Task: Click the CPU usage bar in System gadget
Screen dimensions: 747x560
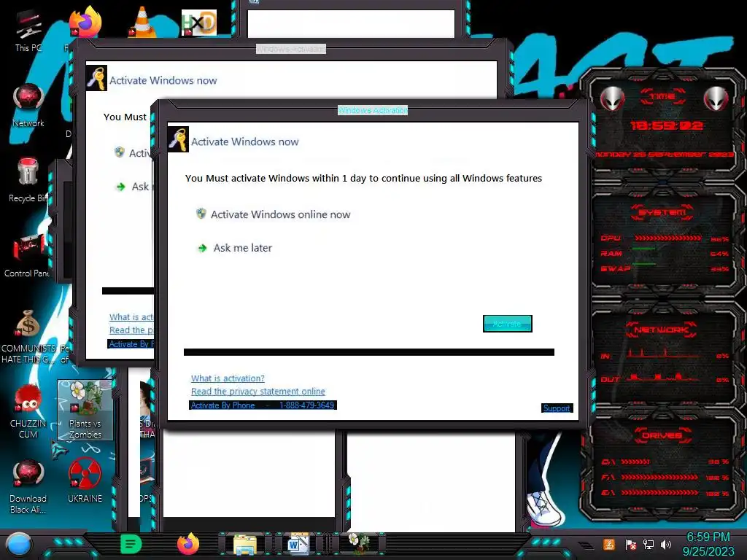Action: 667,238
